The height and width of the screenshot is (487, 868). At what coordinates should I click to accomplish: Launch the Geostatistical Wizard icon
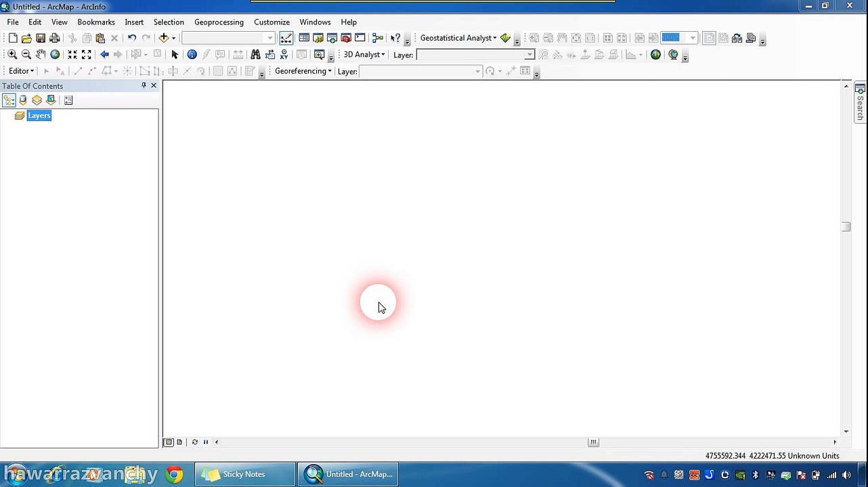(x=505, y=39)
